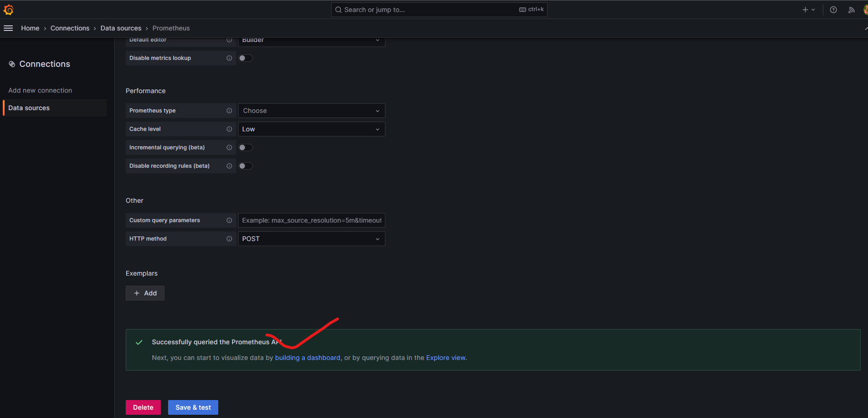Click the info icon for Disable recording rules
Viewport: 868px width, 418px height.
[x=229, y=166]
